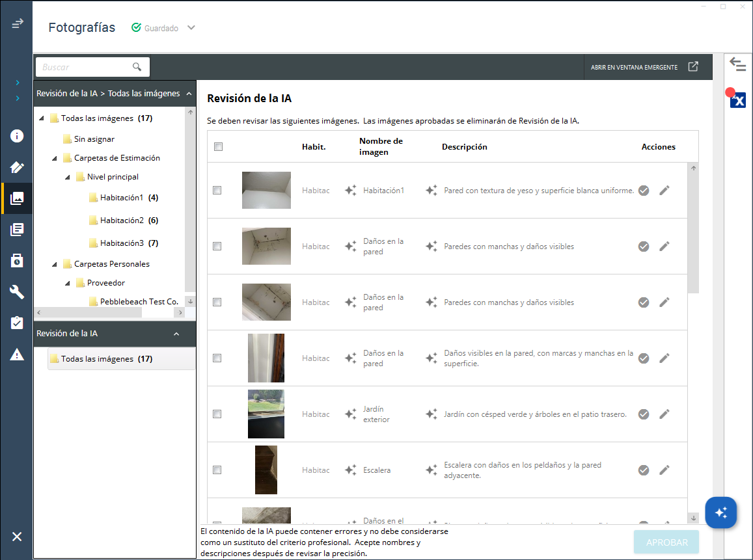
Task: Click AI sparkle icon beside Habitación1 name
Action: point(350,191)
